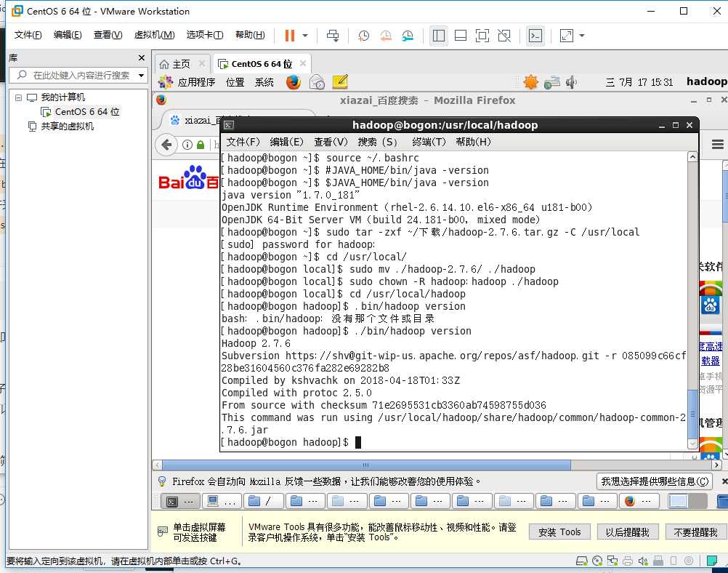The height and width of the screenshot is (573, 728).
Task: Click the console view toolbar icon
Action: pos(535,36)
